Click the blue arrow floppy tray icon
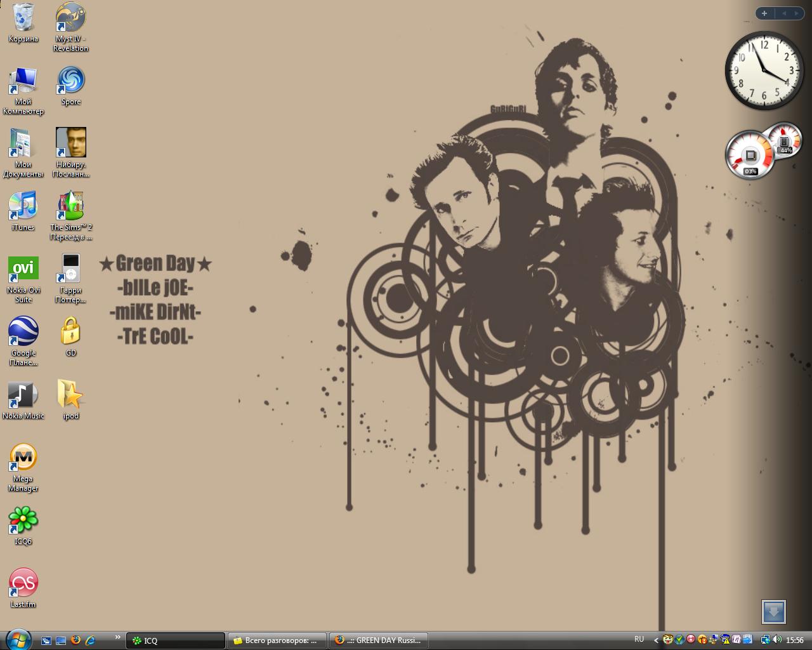The width and height of the screenshot is (812, 650). click(x=747, y=640)
